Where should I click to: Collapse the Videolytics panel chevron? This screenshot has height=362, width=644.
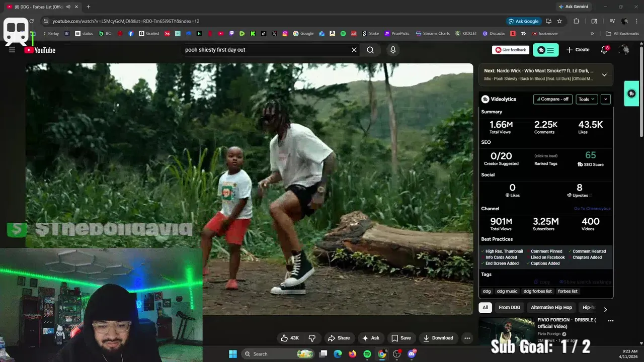pyautogui.click(x=606, y=99)
